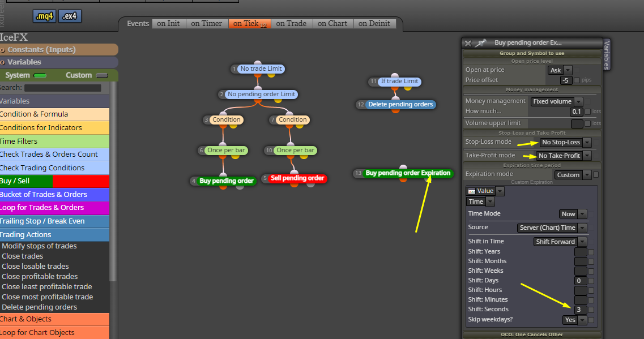Tick the Volume upper limit checkbox
Image resolution: width=644 pixels, height=339 pixels.
click(587, 123)
